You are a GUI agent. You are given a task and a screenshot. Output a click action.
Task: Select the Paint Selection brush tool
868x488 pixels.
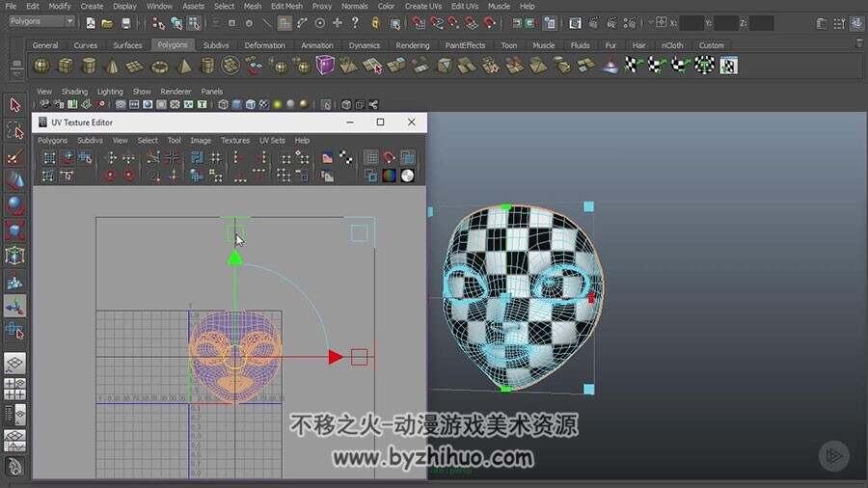(14, 156)
